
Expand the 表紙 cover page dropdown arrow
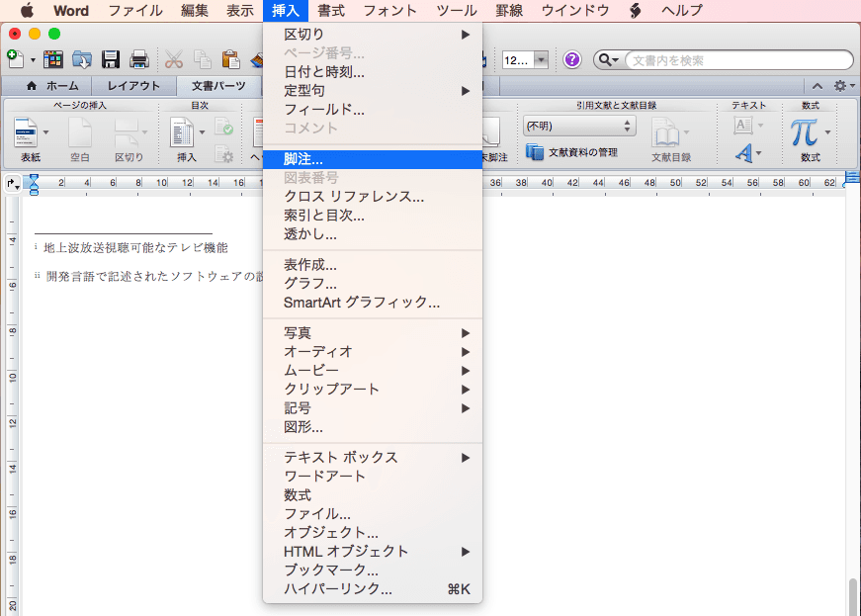pyautogui.click(x=45, y=132)
